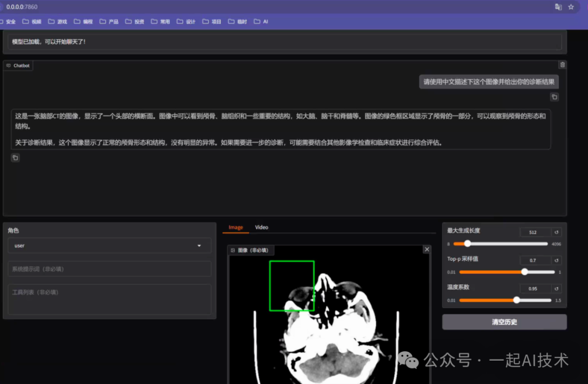
Task: Copy the user's Chinese prompt message
Action: [x=554, y=96]
